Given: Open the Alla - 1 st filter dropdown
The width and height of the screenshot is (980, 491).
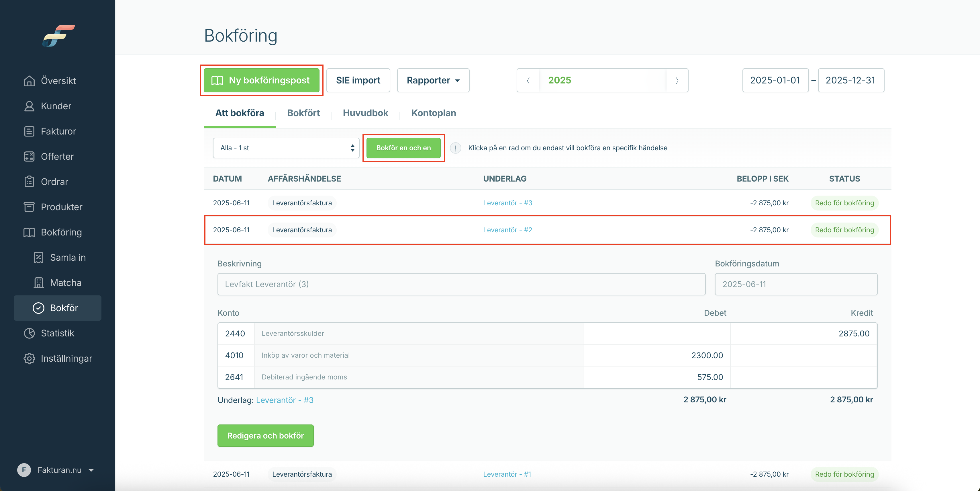Looking at the screenshot, I should point(286,148).
